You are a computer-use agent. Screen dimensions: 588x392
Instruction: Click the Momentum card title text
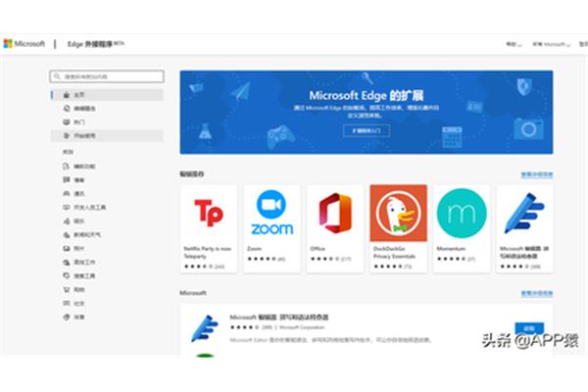[451, 248]
